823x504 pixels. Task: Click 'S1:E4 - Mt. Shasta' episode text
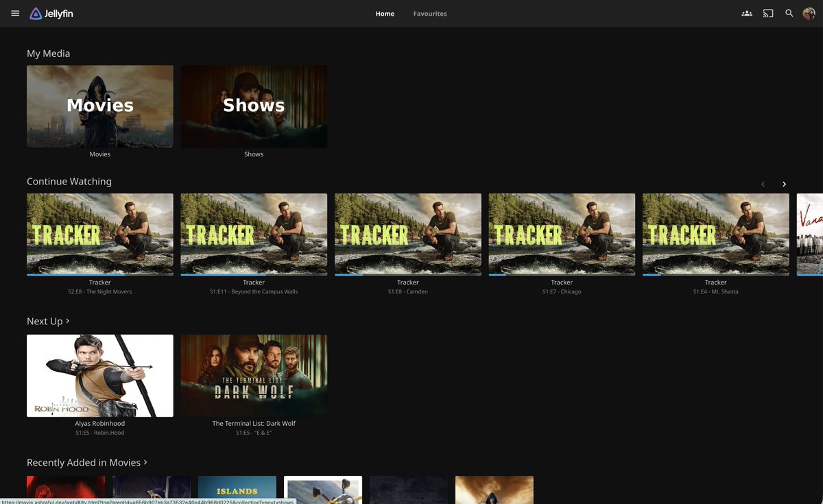pyautogui.click(x=716, y=291)
